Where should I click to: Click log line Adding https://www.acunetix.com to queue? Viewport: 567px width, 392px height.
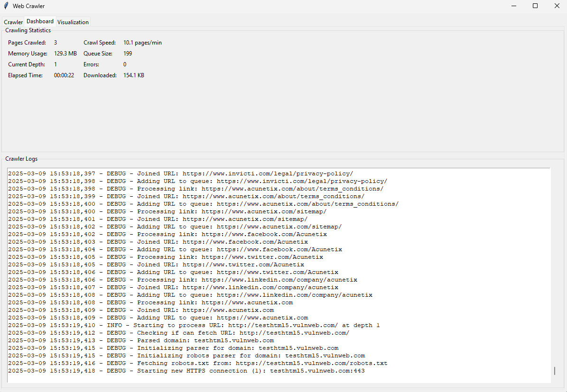click(x=158, y=318)
